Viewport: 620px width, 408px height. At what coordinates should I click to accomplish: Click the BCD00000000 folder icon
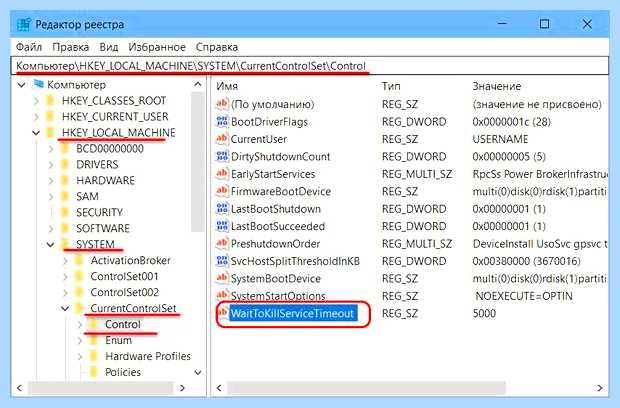point(65,149)
